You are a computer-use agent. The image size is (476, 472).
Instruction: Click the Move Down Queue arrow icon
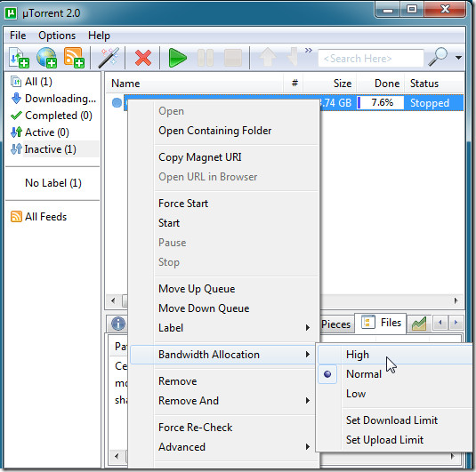point(293,56)
